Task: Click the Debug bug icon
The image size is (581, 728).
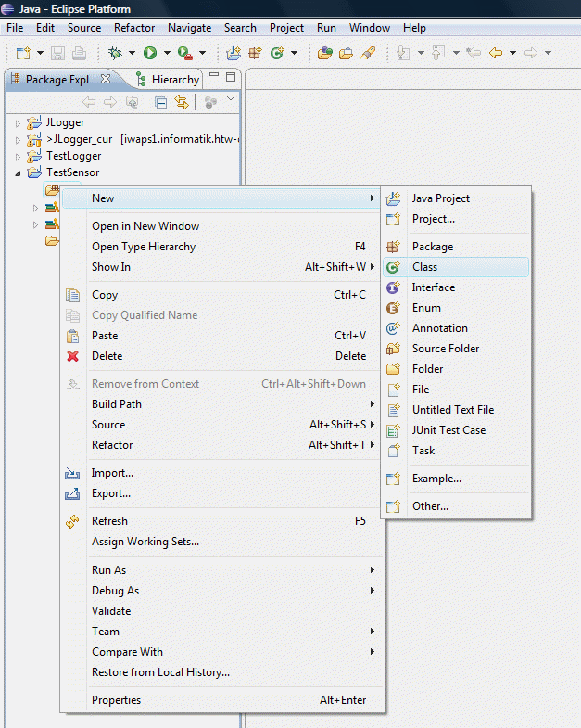Action: [115, 53]
